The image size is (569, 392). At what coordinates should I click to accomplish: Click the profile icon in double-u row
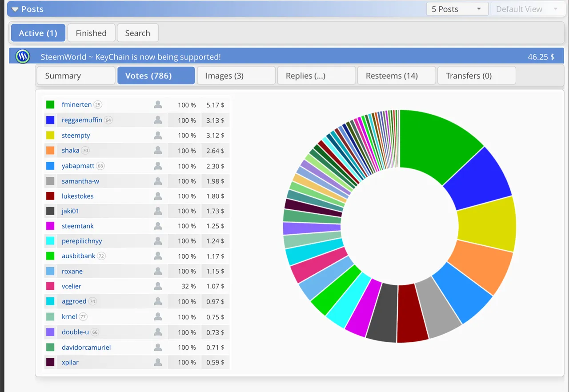158,332
